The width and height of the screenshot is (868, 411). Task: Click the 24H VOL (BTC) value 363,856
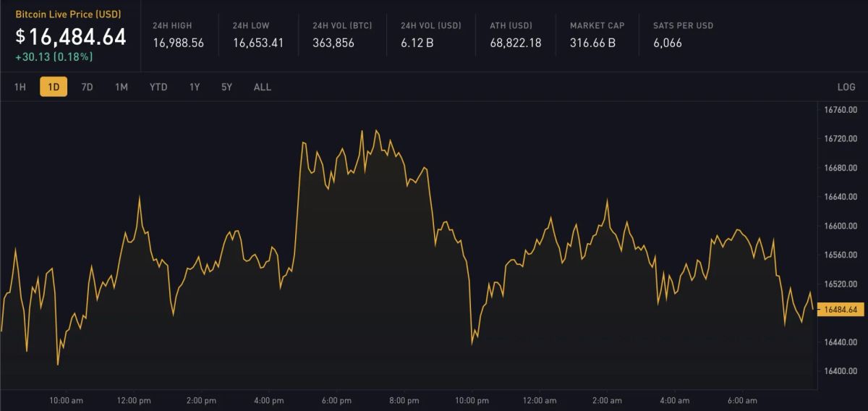coord(333,43)
